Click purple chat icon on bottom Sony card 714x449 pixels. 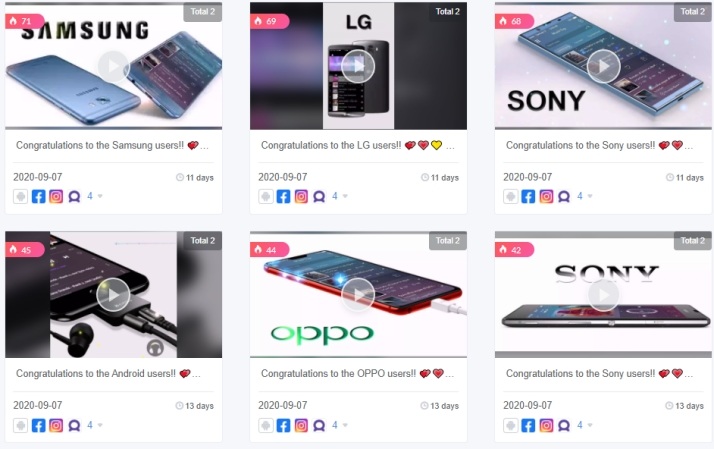[564, 425]
